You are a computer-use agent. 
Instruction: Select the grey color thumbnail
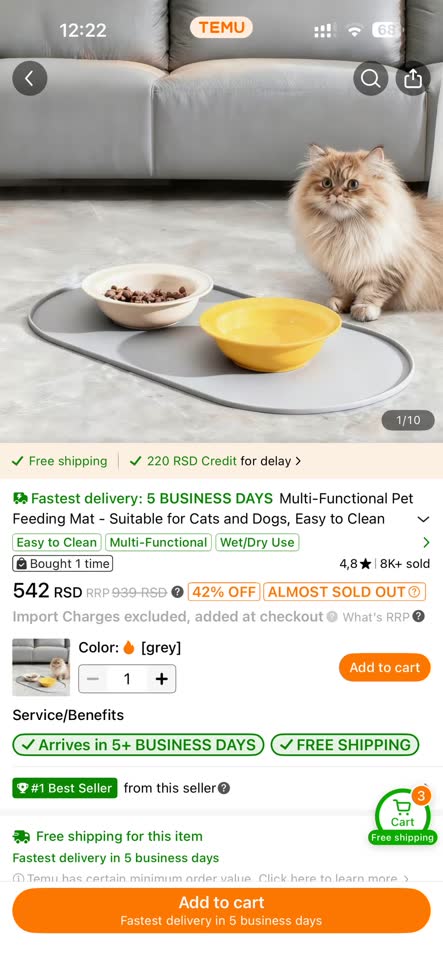pyautogui.click(x=41, y=667)
